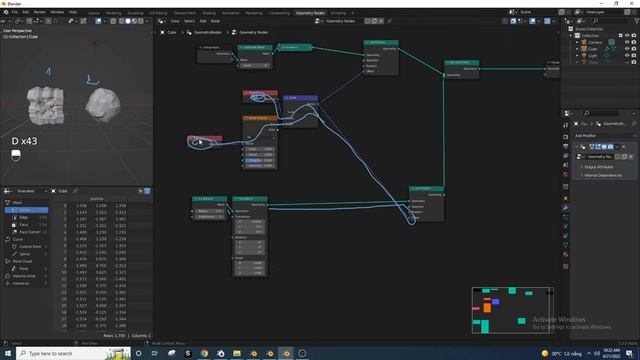Image resolution: width=640 pixels, height=360 pixels.
Task: Open the Edit menu
Action: point(26,12)
